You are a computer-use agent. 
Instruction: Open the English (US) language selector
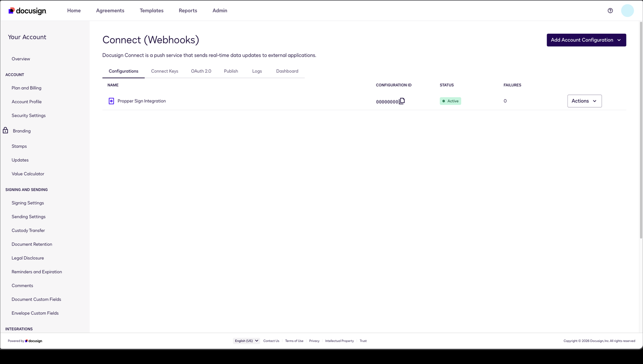click(246, 341)
